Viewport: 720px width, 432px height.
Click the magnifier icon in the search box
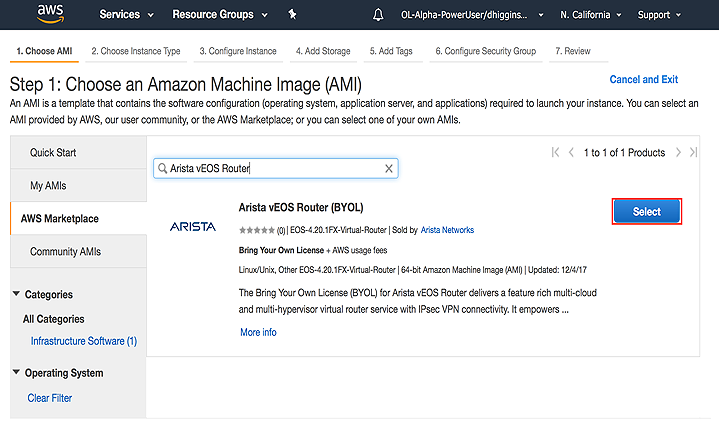coord(162,168)
